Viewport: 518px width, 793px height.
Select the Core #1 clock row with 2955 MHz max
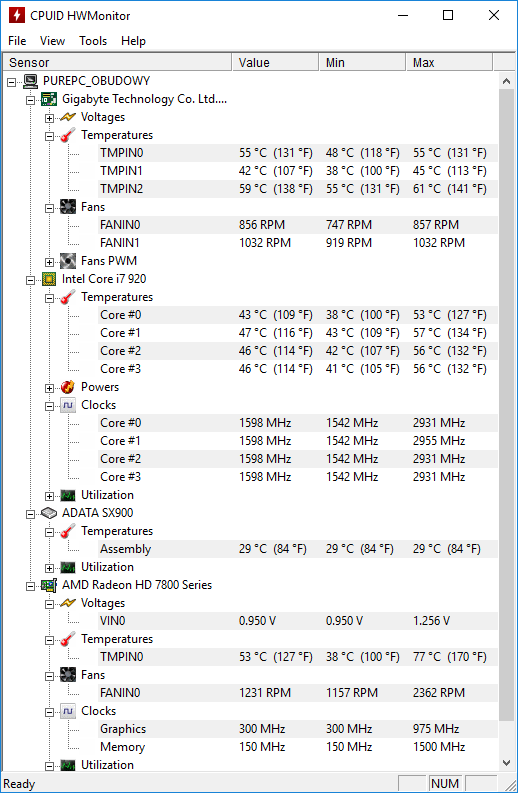pyautogui.click(x=298, y=440)
